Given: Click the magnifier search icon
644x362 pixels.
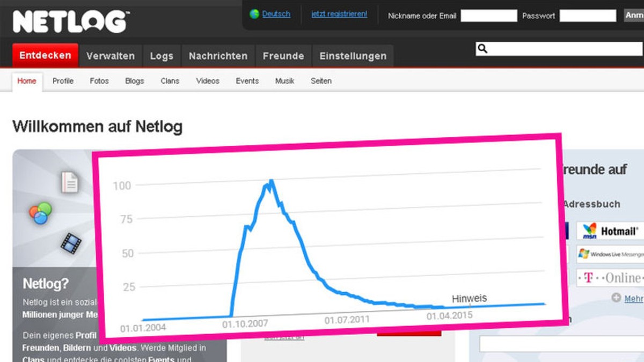Looking at the screenshot, I should (x=482, y=49).
